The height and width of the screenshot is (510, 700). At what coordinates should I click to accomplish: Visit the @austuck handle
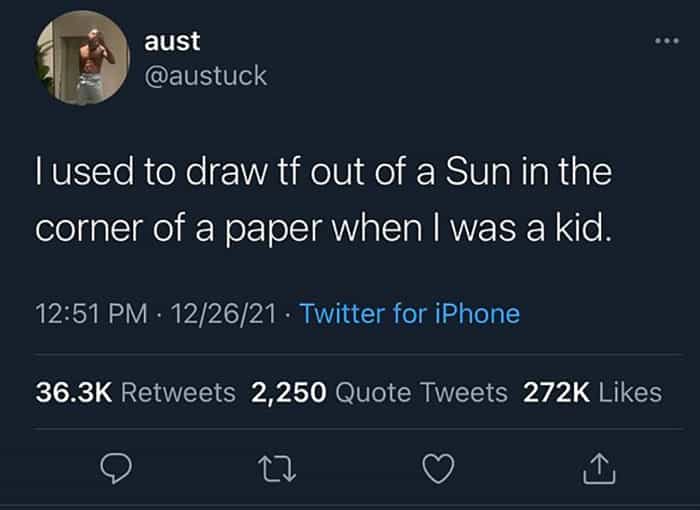206,75
